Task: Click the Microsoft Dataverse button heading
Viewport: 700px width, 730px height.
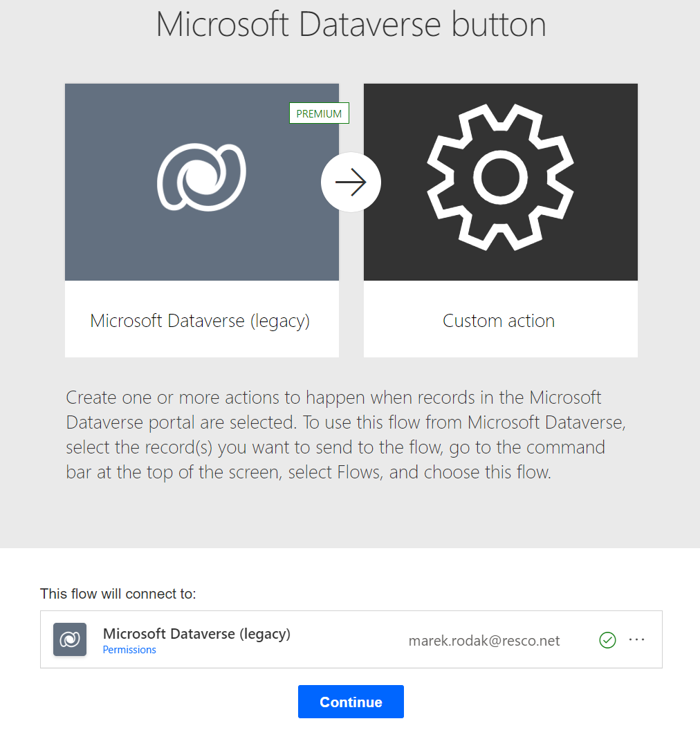Action: pos(351,24)
